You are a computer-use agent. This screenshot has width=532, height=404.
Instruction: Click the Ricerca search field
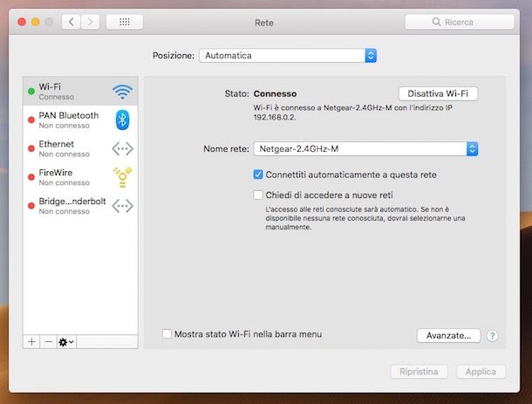coord(459,22)
